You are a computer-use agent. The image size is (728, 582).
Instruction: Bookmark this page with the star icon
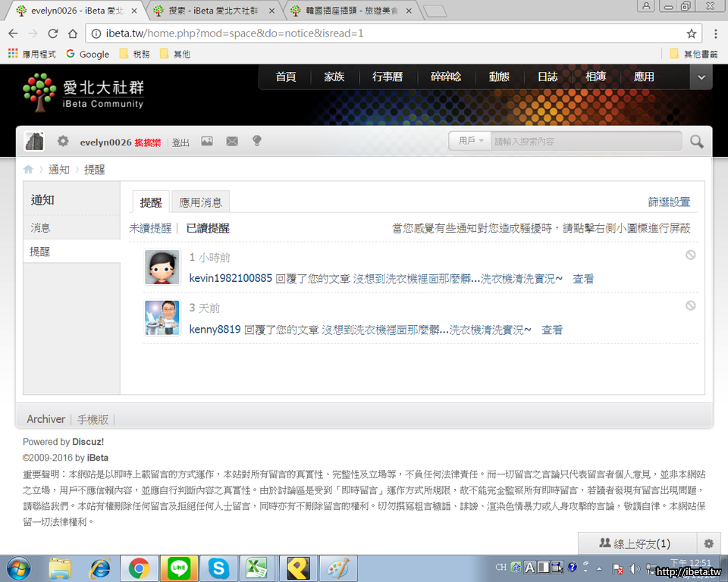click(x=692, y=33)
